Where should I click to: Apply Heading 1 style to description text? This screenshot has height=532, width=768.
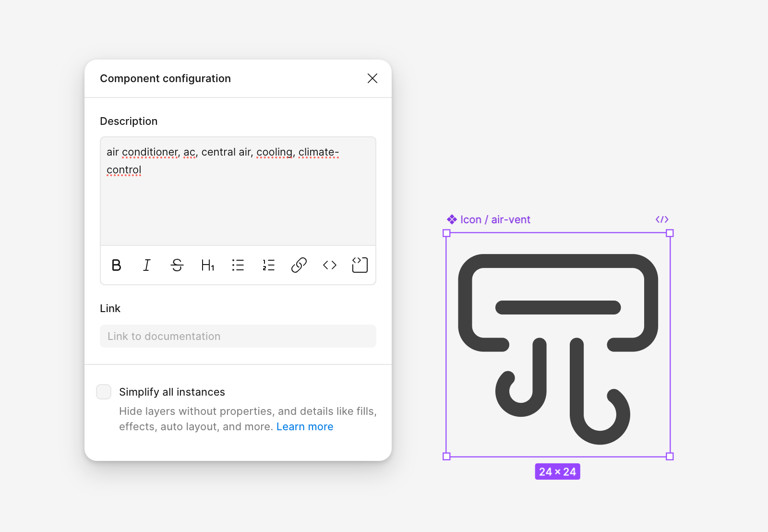point(207,265)
